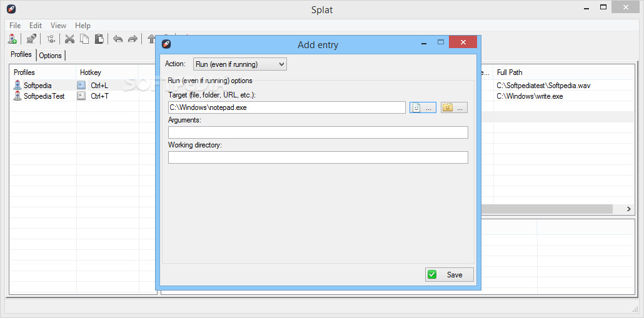Screen dimensions: 644x318
Task: Click the profile icon beside Softpedia
Action: point(18,86)
